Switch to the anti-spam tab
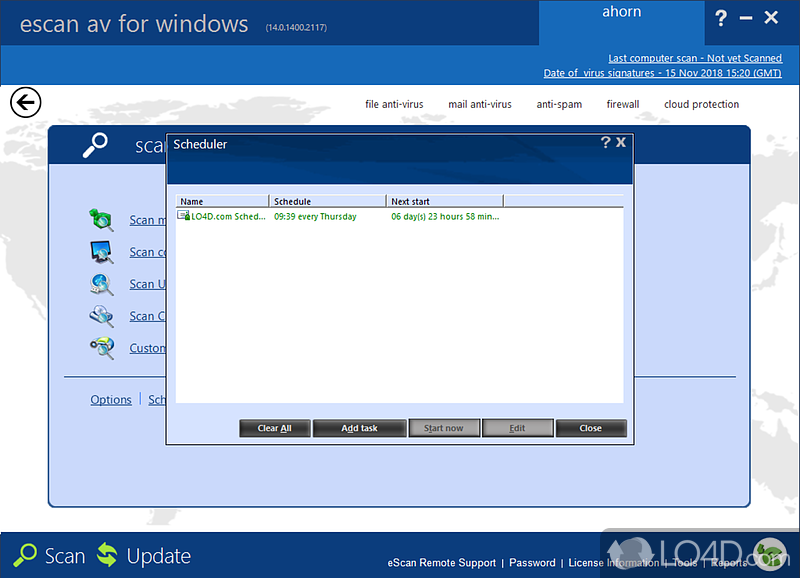The width and height of the screenshot is (800, 578). (559, 105)
